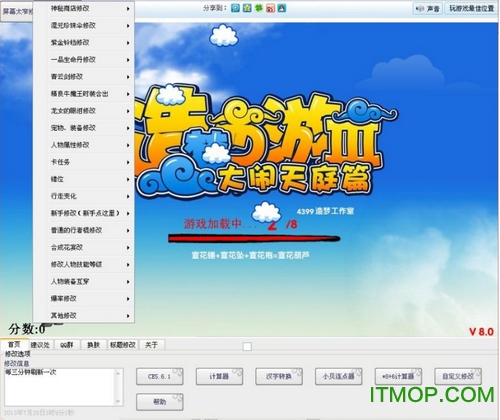Click the *8+6计算器 button
This screenshot has height=420, width=500.
tap(398, 376)
